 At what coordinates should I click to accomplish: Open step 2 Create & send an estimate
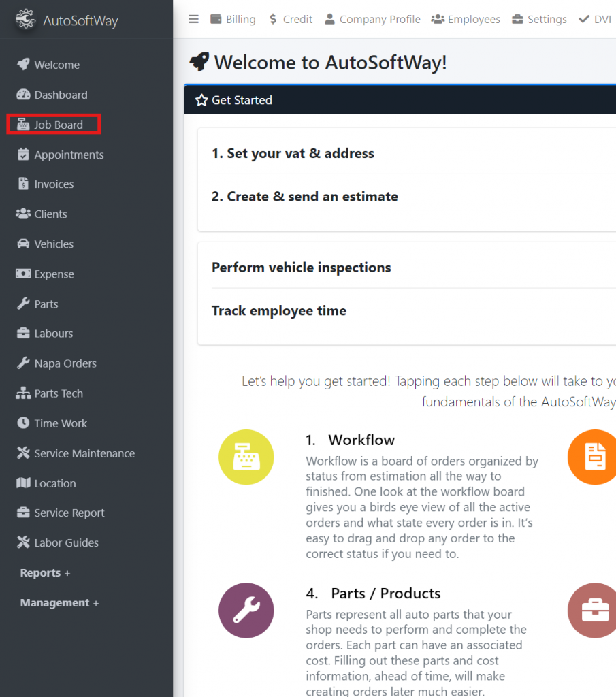tap(305, 197)
